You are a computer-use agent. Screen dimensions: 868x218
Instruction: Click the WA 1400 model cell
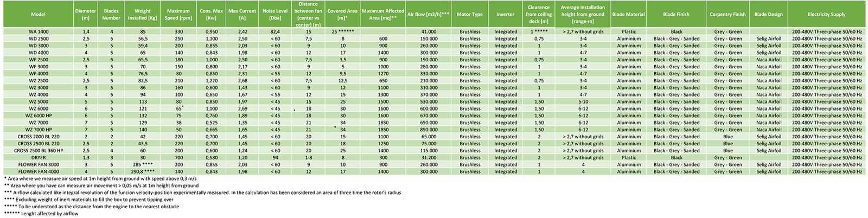coord(39,32)
